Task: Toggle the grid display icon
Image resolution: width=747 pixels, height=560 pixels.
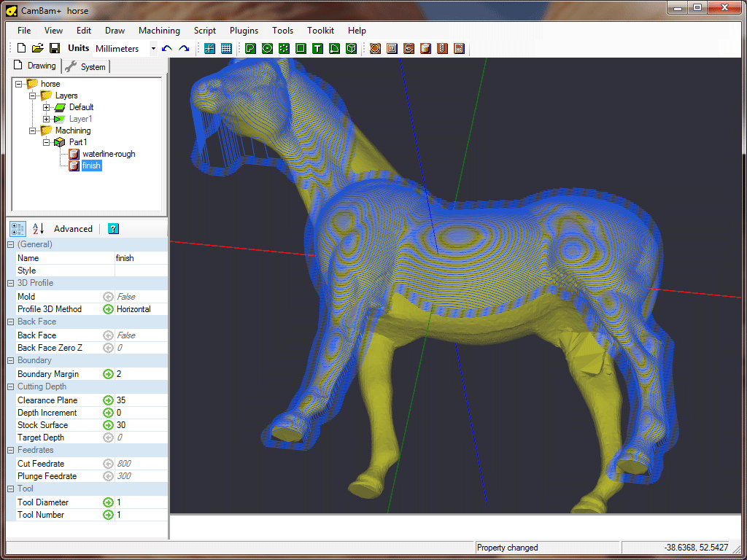Action: 226,48
